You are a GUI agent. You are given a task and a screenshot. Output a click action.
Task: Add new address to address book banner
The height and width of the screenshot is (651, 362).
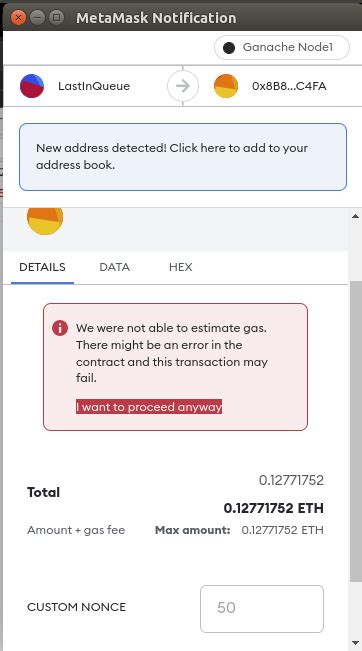tap(183, 157)
